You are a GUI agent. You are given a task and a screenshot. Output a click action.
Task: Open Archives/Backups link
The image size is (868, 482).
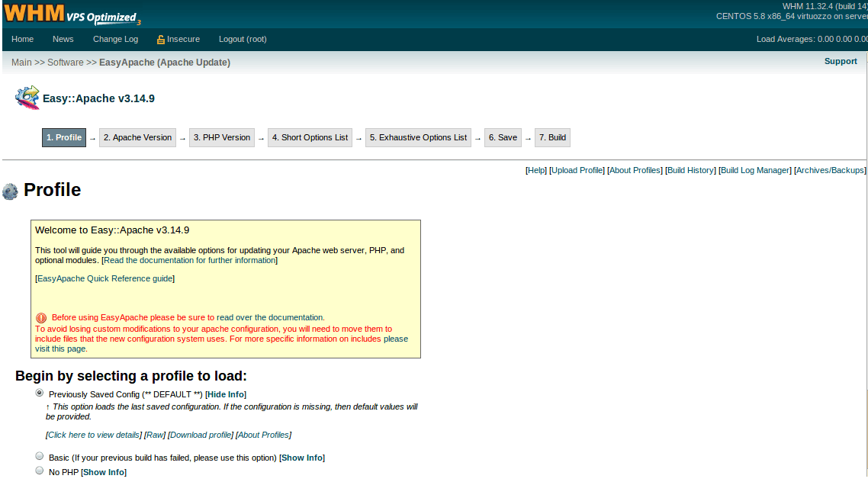pos(830,170)
